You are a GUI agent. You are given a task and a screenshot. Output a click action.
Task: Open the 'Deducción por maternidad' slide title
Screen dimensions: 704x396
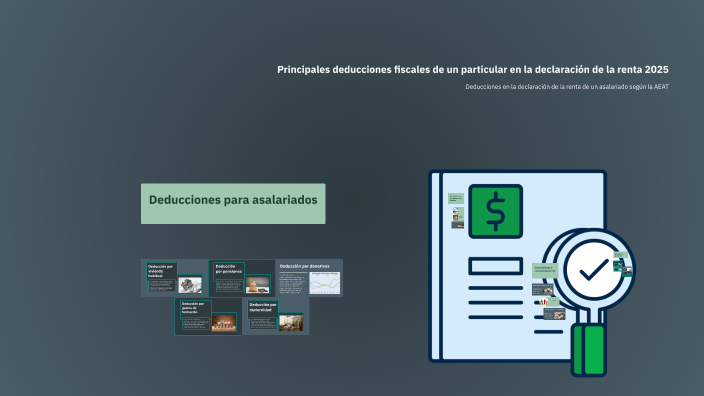[263, 307]
